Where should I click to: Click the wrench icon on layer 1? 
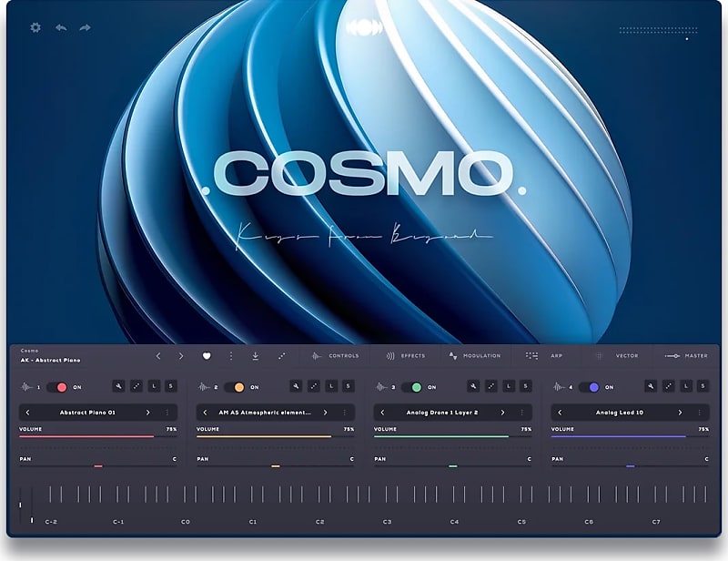[119, 384]
